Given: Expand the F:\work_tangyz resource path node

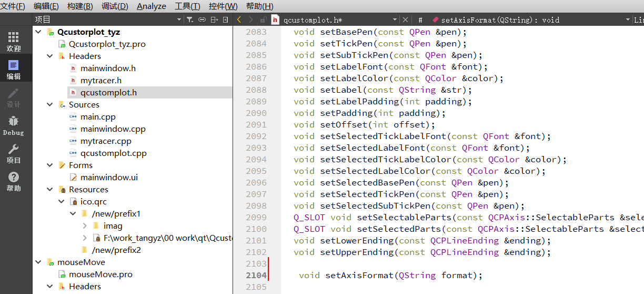Looking at the screenshot, I should click(x=85, y=238).
